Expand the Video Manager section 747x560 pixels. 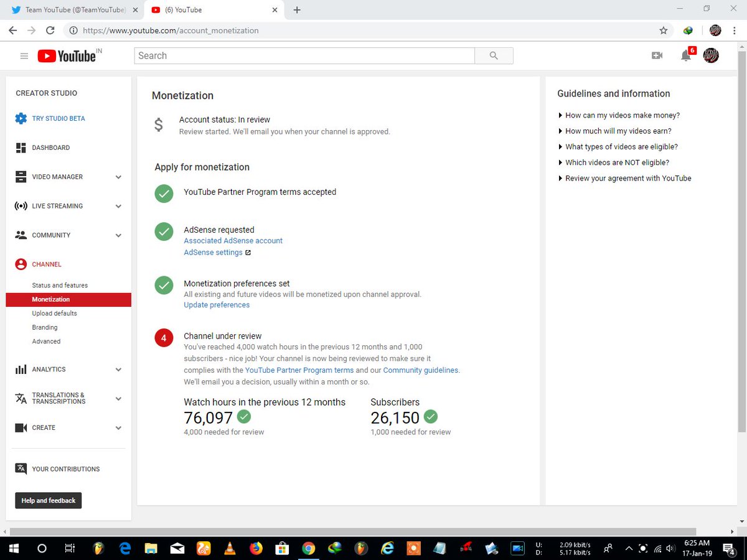click(118, 177)
